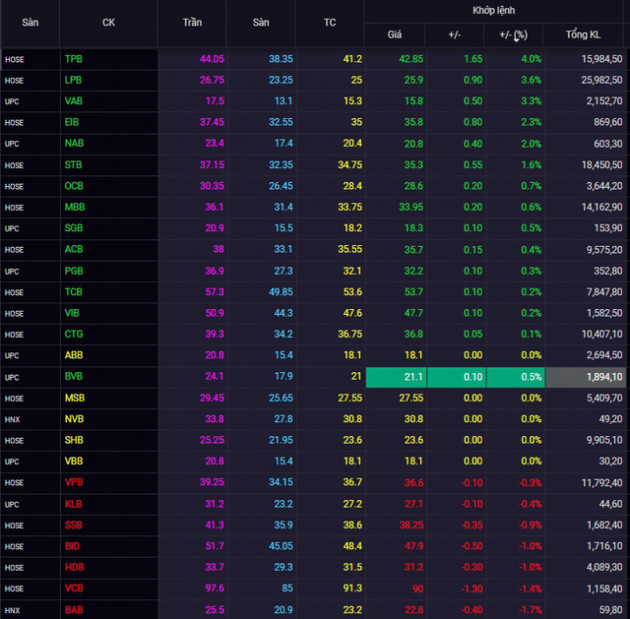
Task: Open the OCB stock symbol
Action: pos(74,186)
